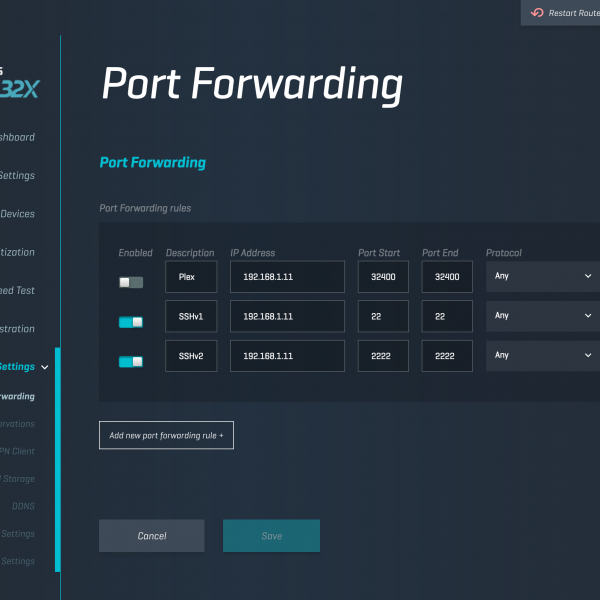The width and height of the screenshot is (600, 600).
Task: Open the DDNS submenu item
Action: pyautogui.click(x=23, y=506)
